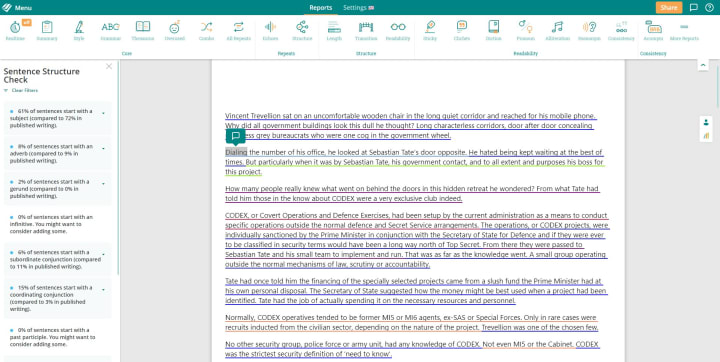
Task: Run the Transition report
Action: coord(366,30)
